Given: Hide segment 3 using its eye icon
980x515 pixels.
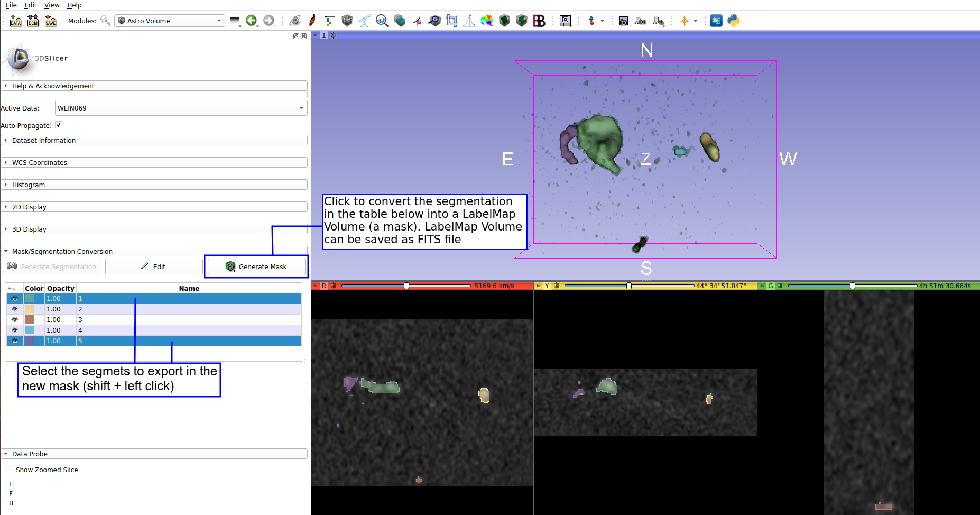Looking at the screenshot, I should click(x=15, y=320).
